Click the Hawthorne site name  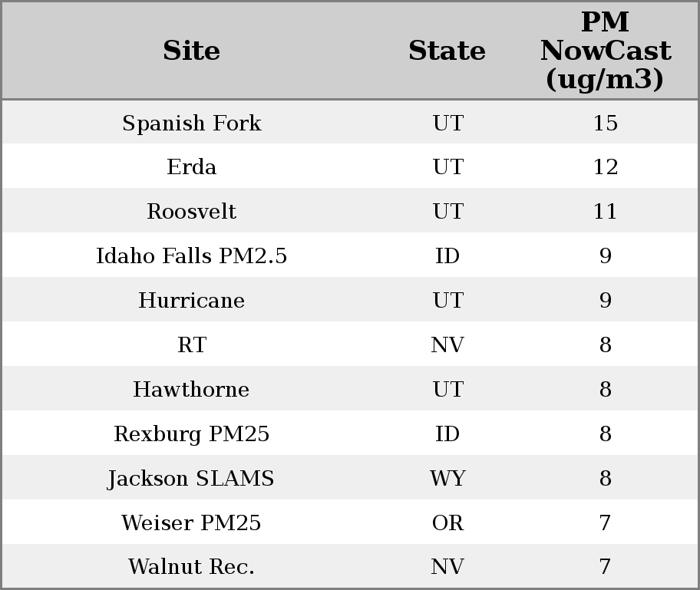tap(191, 390)
